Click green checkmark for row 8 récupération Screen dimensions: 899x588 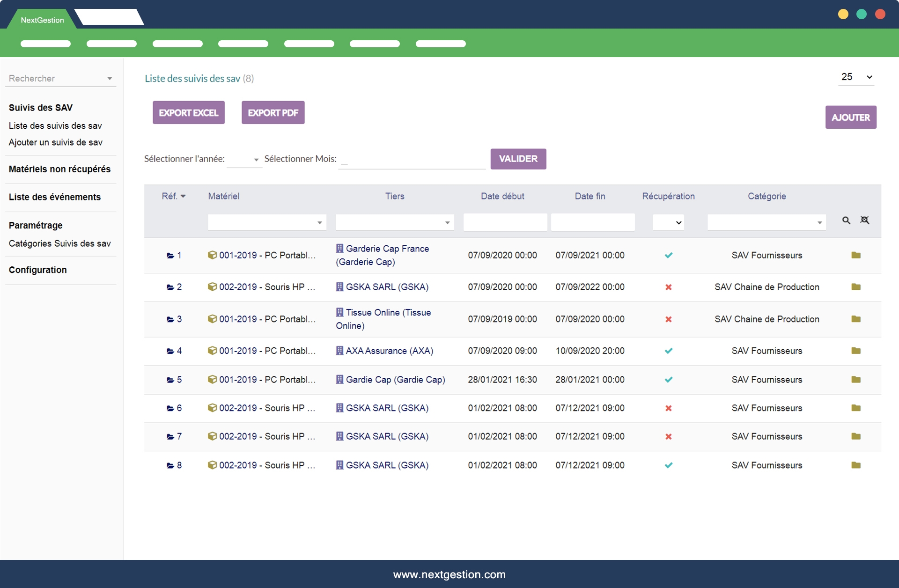pos(668,465)
